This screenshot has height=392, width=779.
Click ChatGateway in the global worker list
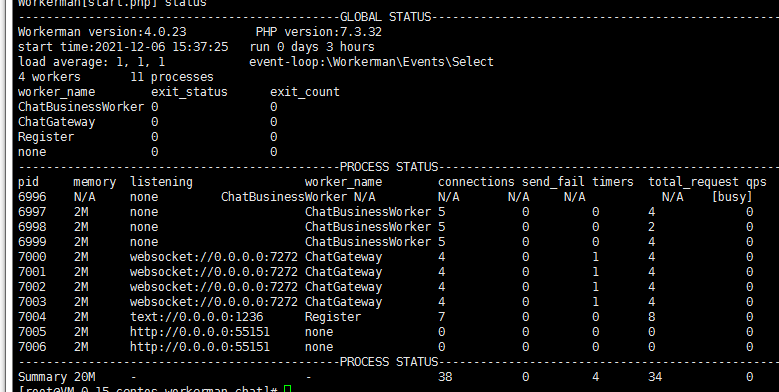click(x=56, y=122)
